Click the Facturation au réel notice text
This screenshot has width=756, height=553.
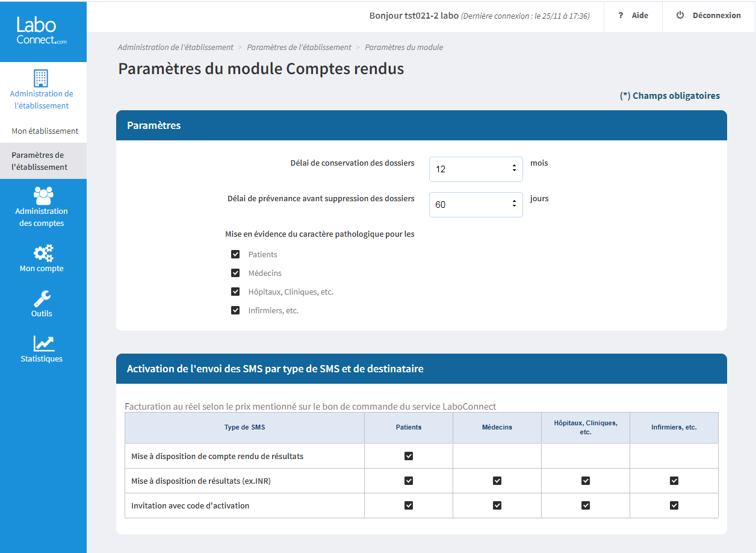[311, 407]
